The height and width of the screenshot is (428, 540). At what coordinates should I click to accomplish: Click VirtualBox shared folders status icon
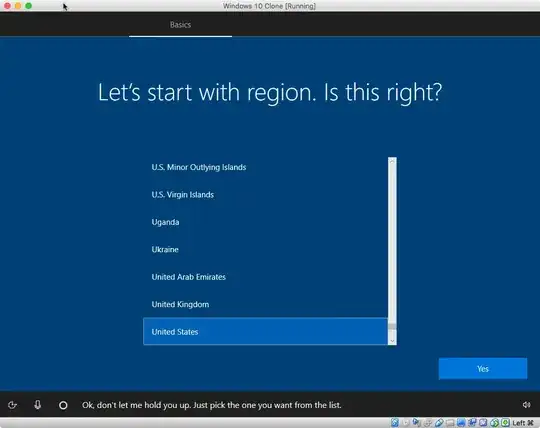tap(450, 422)
